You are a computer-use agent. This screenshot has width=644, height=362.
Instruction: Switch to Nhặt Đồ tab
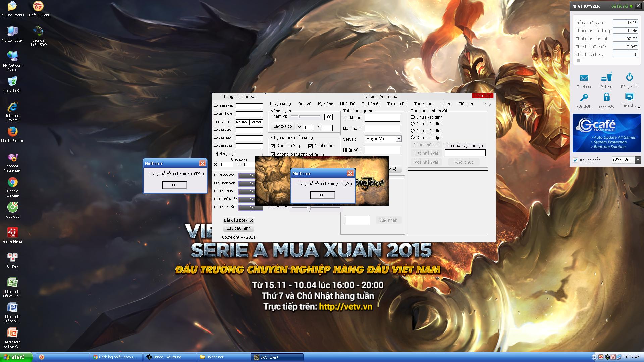point(347,104)
